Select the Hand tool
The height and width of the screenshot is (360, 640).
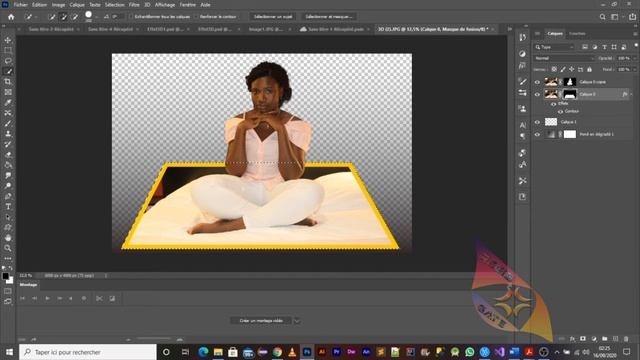[8, 238]
